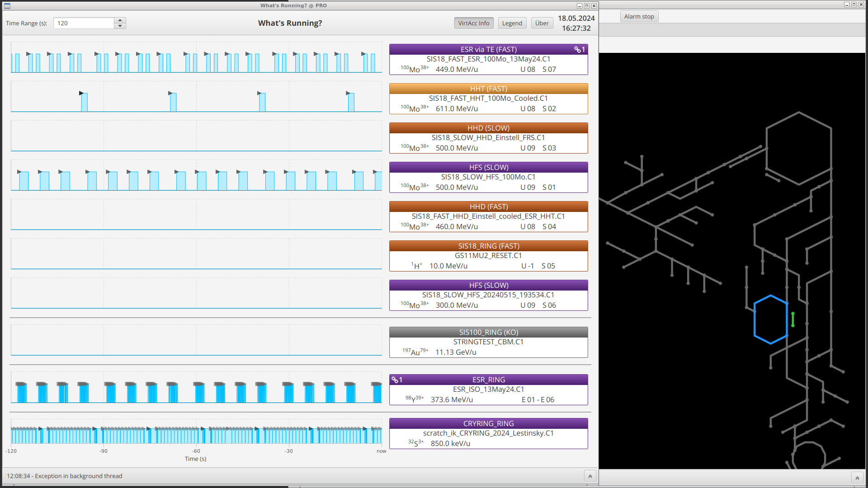Click the 850.0 keV/u energy value
The image size is (868, 488).
point(450,443)
